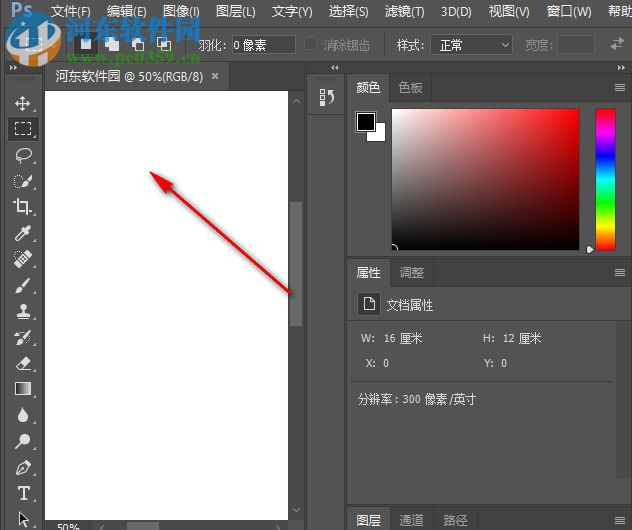Click the black foreground color swatch
Image resolution: width=632 pixels, height=530 pixels.
click(x=366, y=122)
